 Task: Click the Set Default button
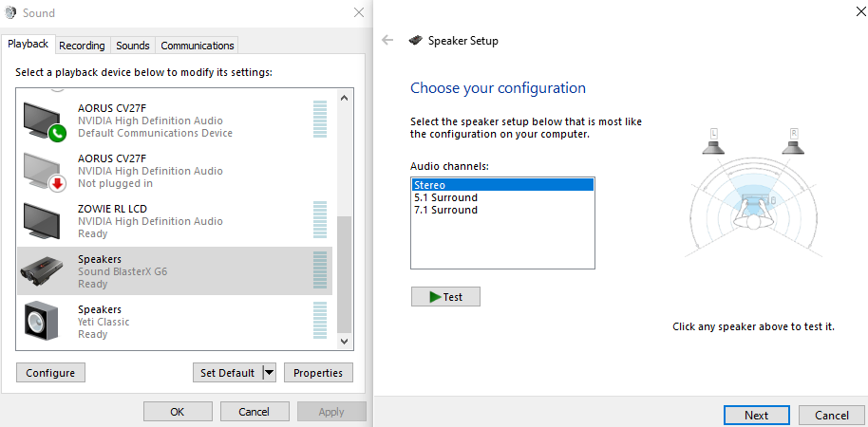[x=228, y=373]
